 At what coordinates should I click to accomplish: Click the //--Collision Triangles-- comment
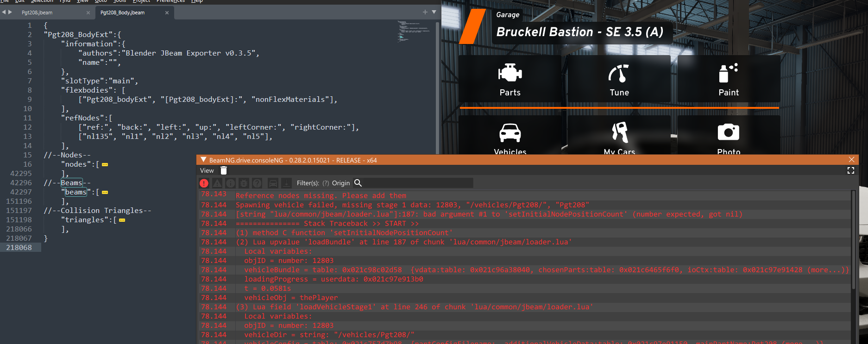tap(98, 211)
